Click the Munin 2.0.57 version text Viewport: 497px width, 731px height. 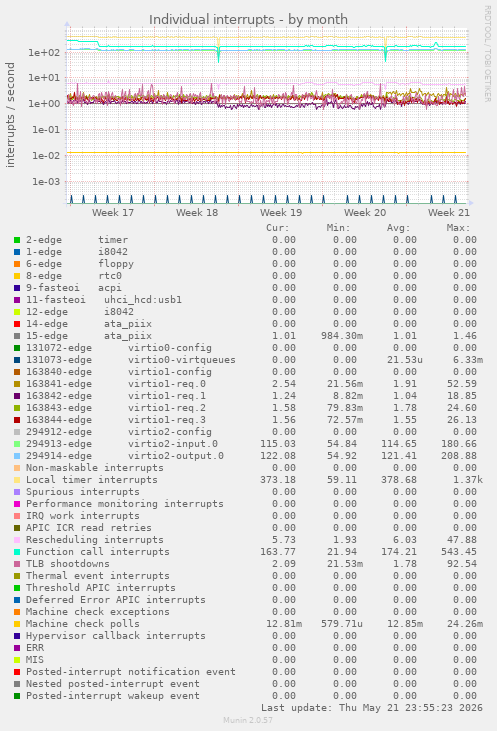click(248, 720)
